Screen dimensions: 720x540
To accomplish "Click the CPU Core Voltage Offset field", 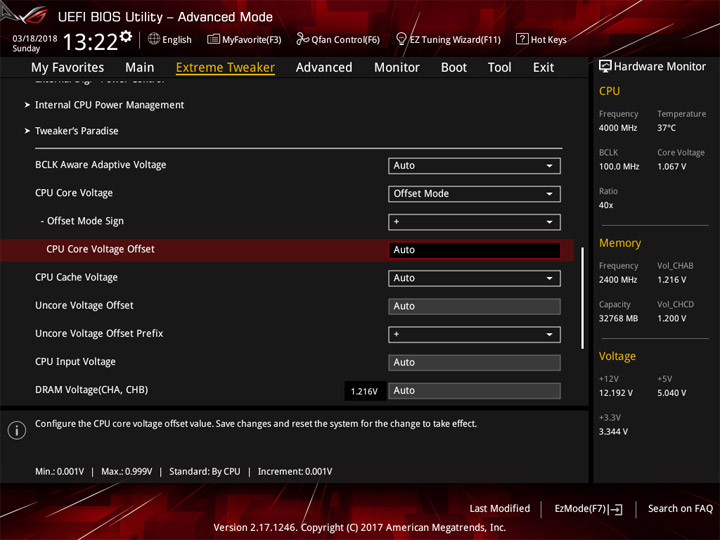I will [x=474, y=250].
